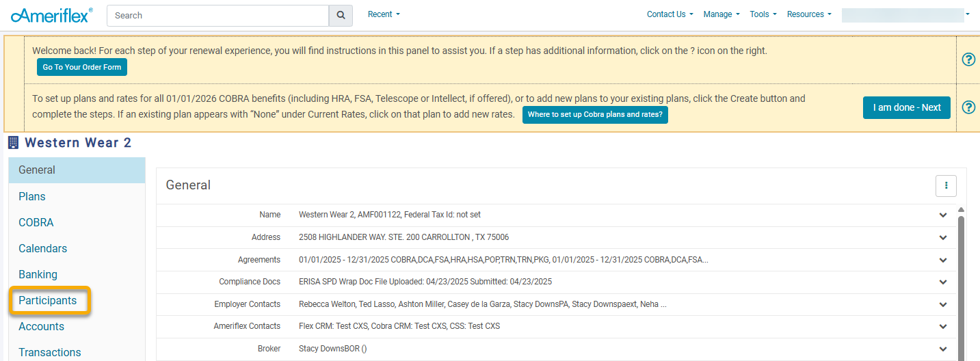Click the I am done - Next button
Viewport: 980px width, 361px height.
[907, 107]
